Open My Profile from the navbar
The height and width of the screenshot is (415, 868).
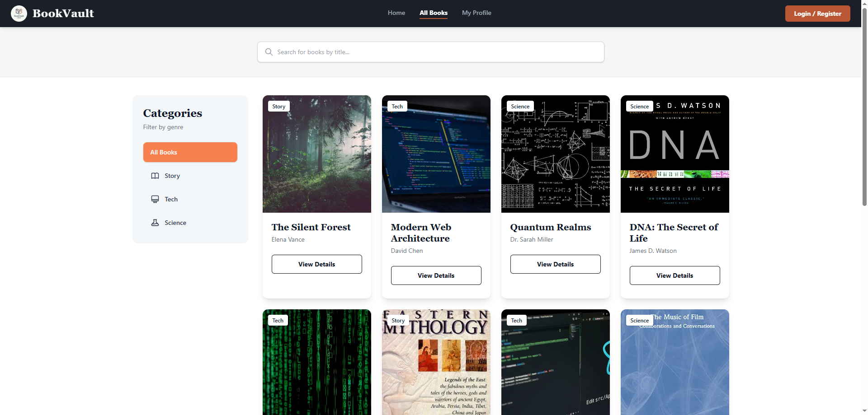(476, 13)
